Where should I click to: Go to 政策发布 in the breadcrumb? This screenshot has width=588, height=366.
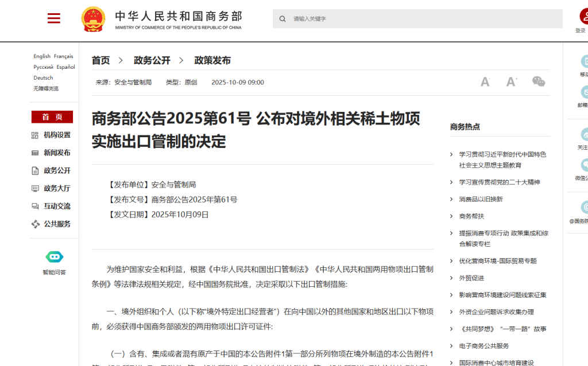[x=212, y=60]
